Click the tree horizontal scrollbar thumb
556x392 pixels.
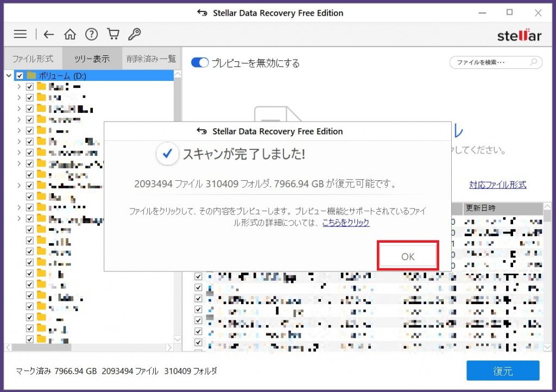(41, 347)
